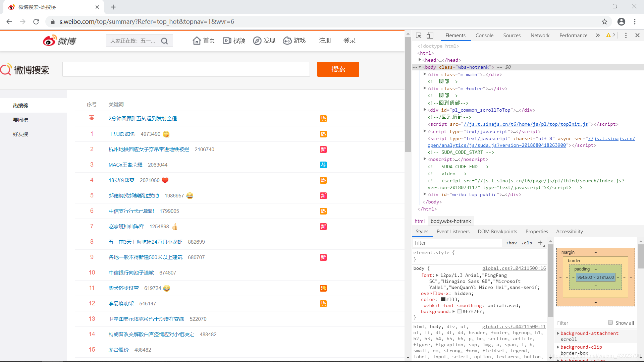Click the 荐 badge next to MACx王者荣耀
This screenshot has height=362, width=644.
click(323, 165)
